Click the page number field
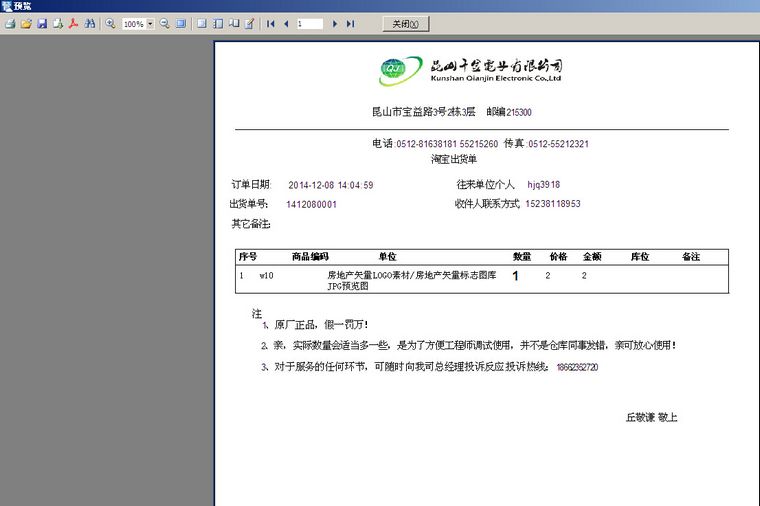Viewport: 760px width, 506px height. click(x=310, y=24)
